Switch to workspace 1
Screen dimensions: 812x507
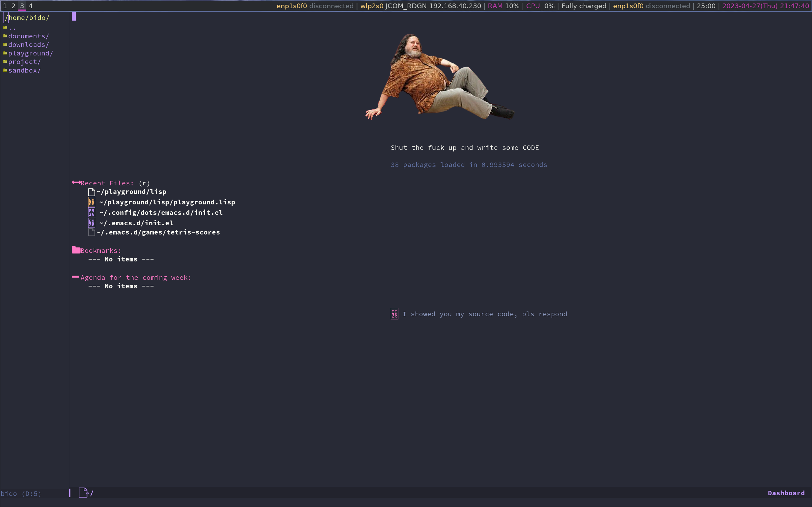pos(5,6)
